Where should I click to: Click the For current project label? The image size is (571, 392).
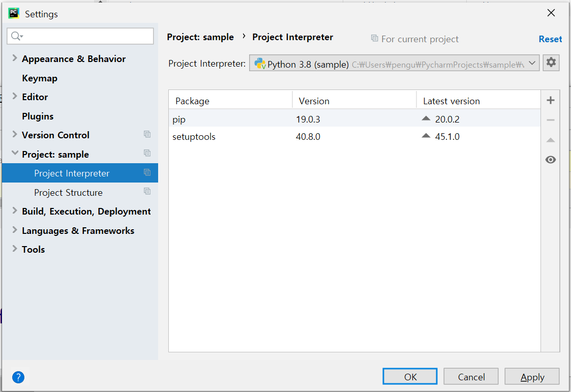pyautogui.click(x=420, y=39)
